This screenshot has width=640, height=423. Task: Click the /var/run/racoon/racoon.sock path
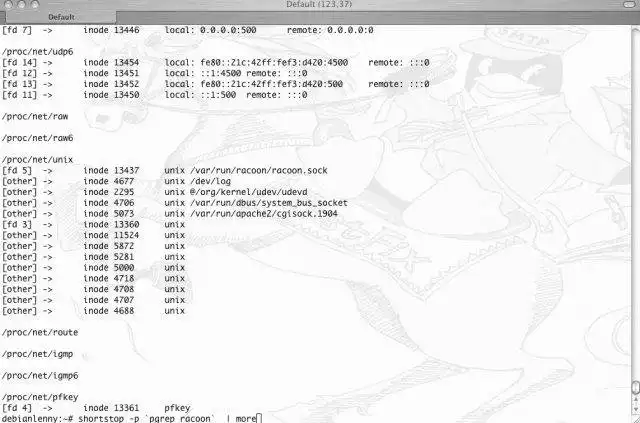click(x=259, y=171)
